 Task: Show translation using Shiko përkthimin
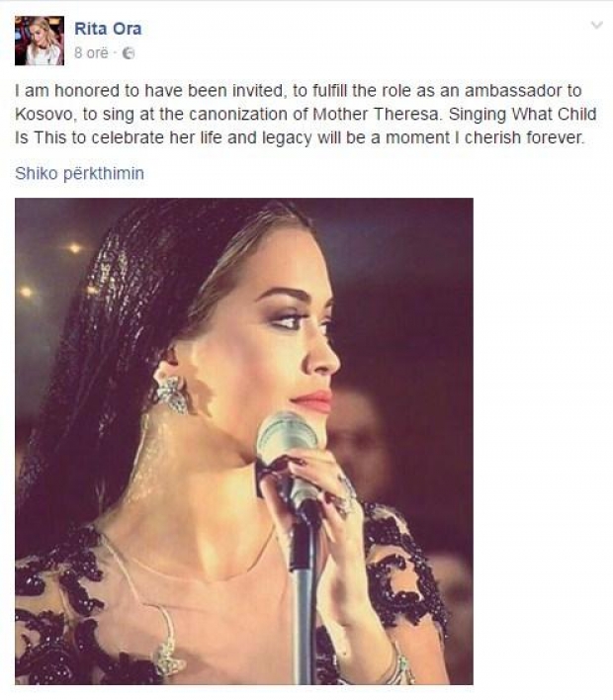79,173
